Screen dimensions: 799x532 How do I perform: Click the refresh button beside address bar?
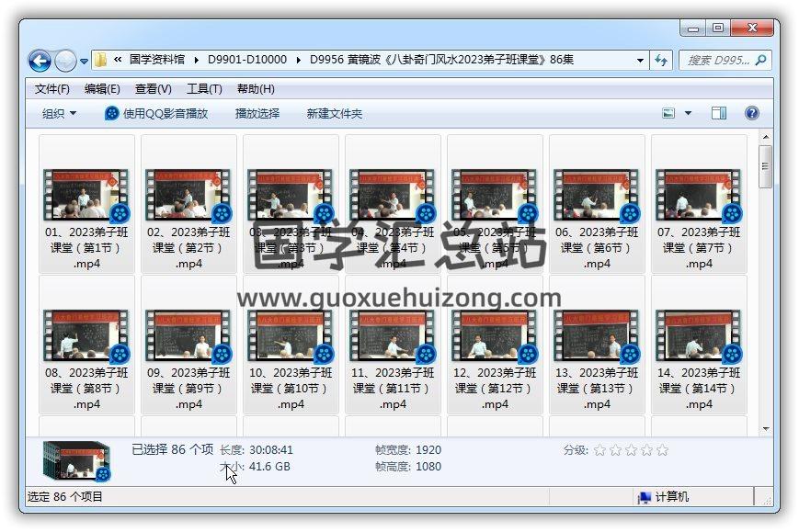coord(661,61)
